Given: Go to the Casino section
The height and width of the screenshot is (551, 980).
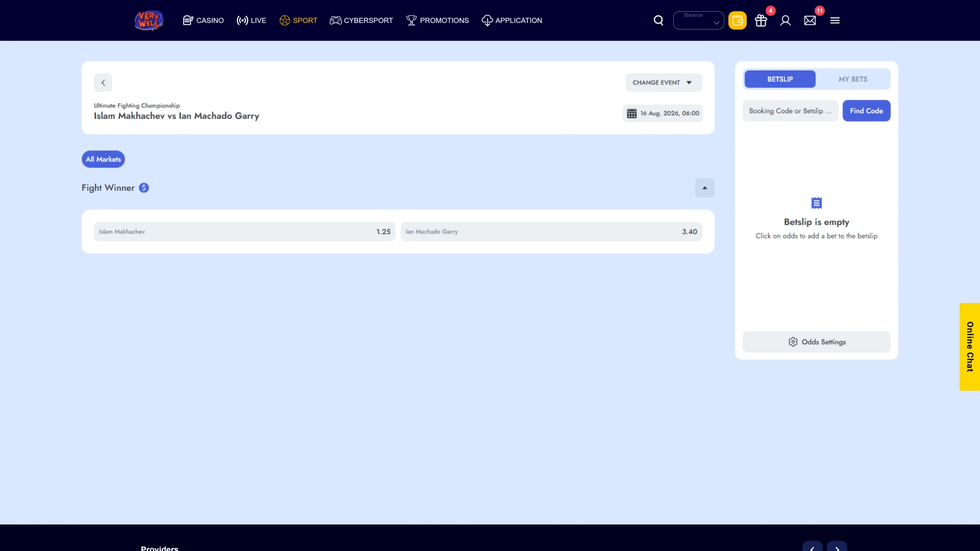Looking at the screenshot, I should tap(203, 20).
